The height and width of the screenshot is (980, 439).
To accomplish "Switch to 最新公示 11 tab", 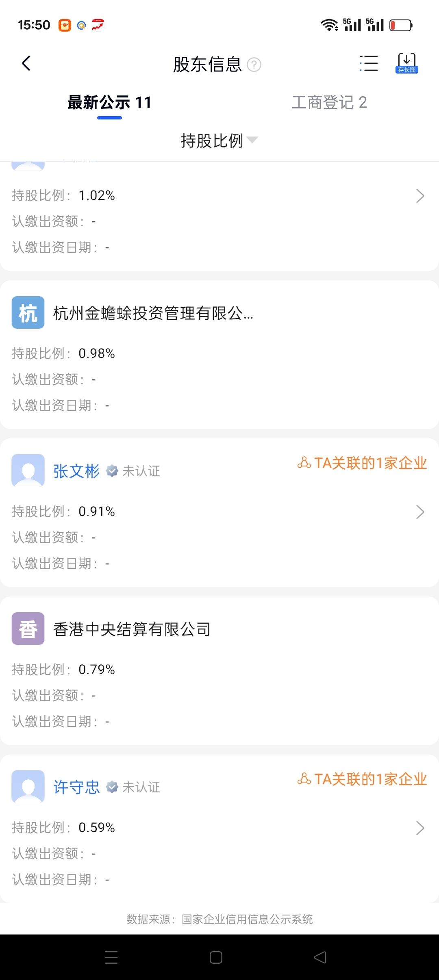I will 109,102.
